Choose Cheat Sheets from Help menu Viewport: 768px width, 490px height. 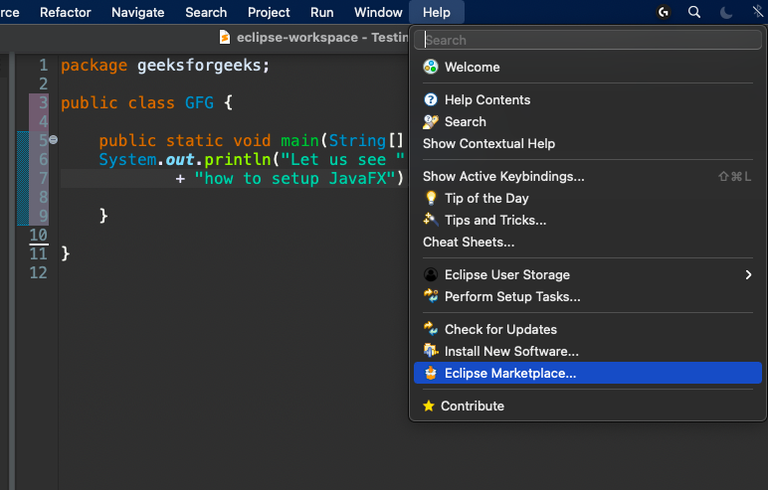coord(469,242)
